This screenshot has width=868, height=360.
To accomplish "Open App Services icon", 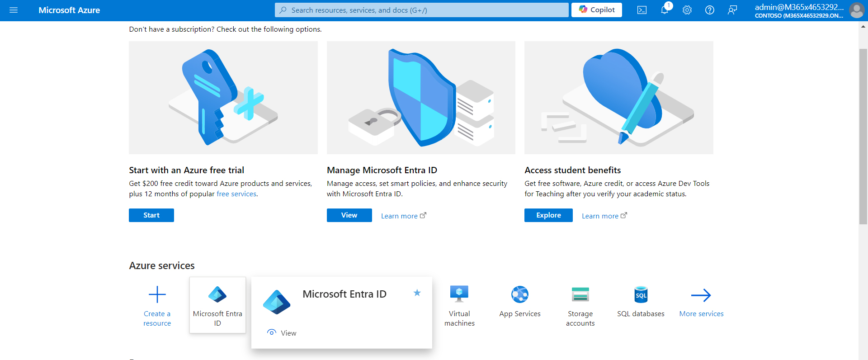I will pyautogui.click(x=520, y=294).
